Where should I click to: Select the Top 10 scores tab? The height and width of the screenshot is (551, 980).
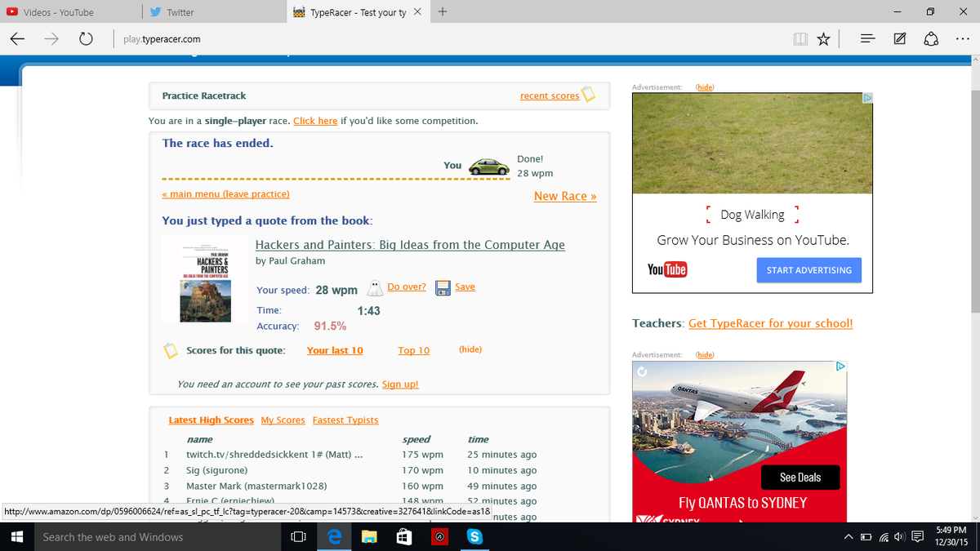pos(413,350)
